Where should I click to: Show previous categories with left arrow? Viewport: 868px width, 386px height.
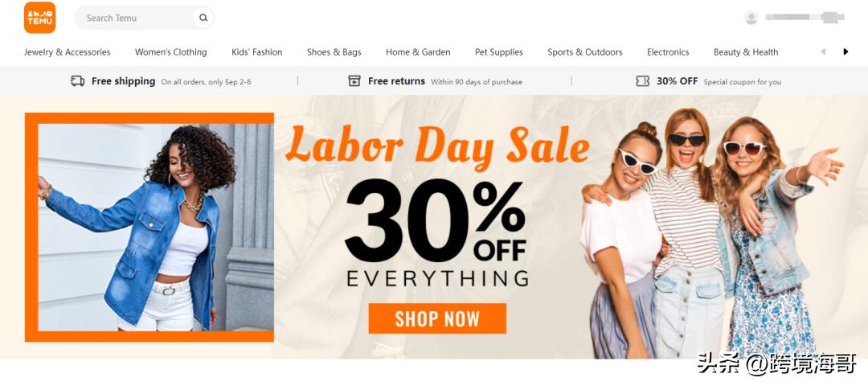click(x=823, y=51)
